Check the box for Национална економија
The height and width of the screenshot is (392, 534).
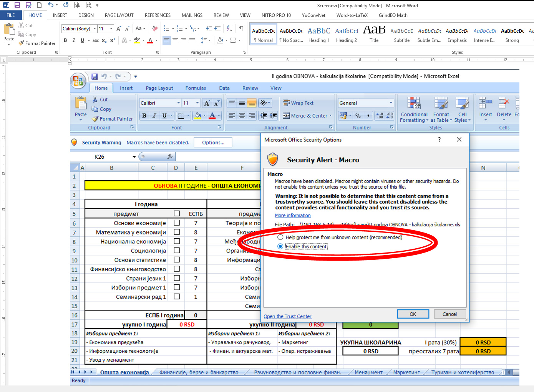point(177,241)
